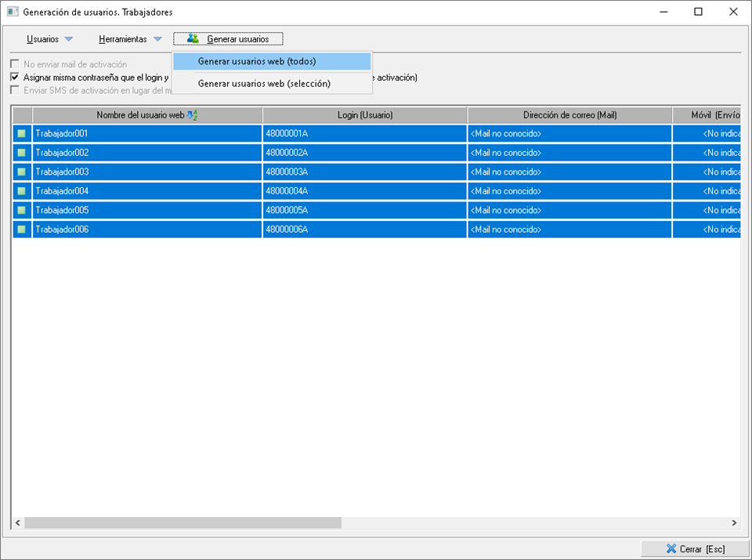
Task: Click the scrollbar right arrow
Action: [734, 522]
